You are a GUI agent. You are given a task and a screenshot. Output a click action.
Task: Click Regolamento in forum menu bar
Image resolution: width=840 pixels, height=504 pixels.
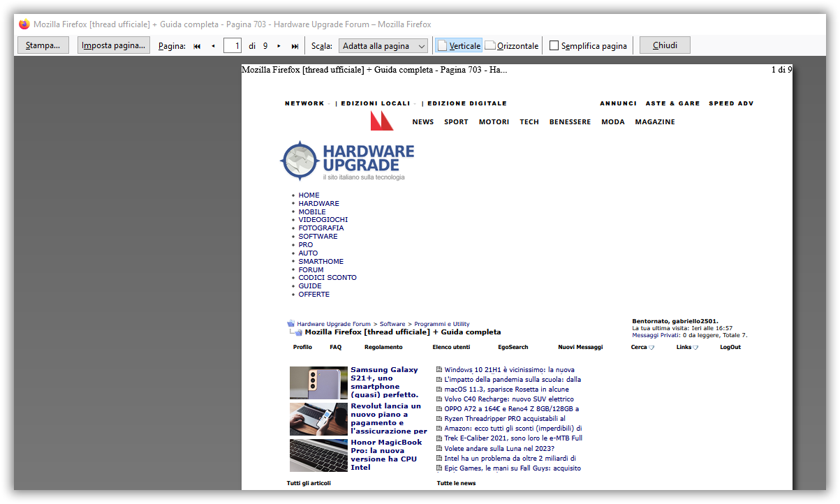coord(383,347)
